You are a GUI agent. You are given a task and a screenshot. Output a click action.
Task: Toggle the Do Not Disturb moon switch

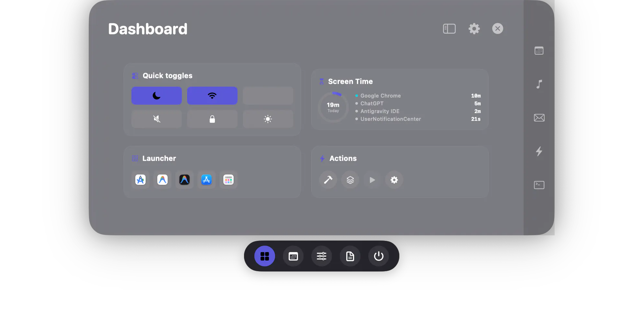(157, 96)
